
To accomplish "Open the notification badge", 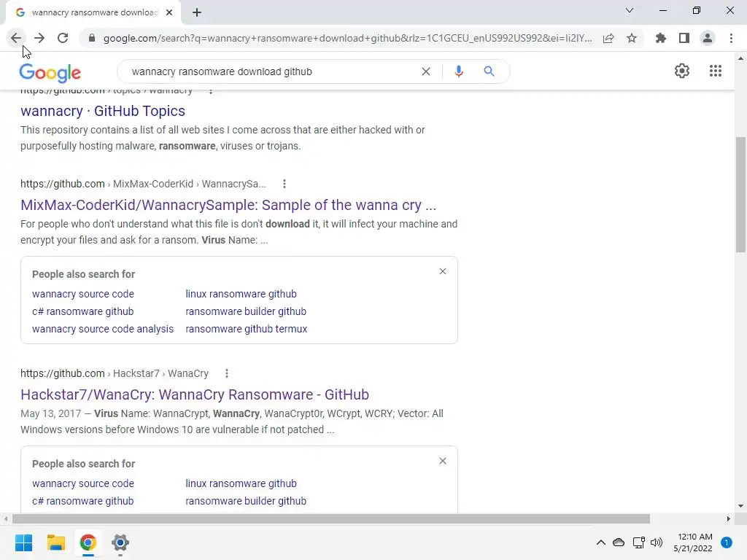I will point(727,542).
